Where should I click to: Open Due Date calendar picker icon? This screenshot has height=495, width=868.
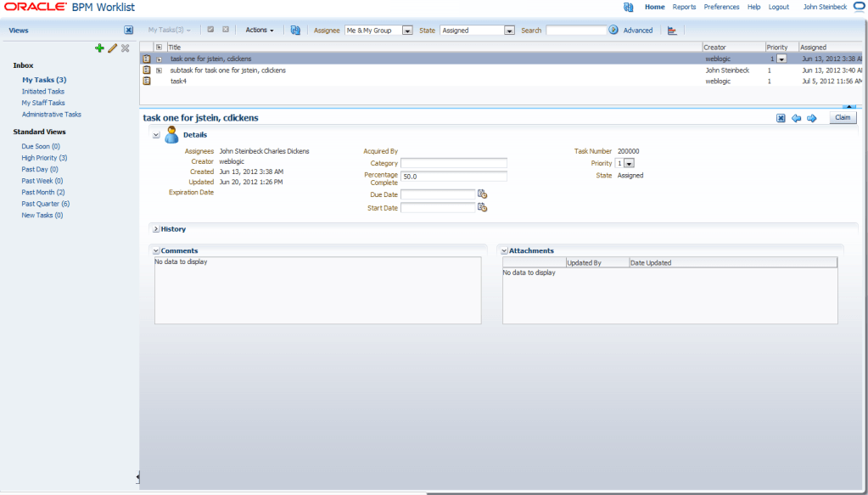pos(482,194)
